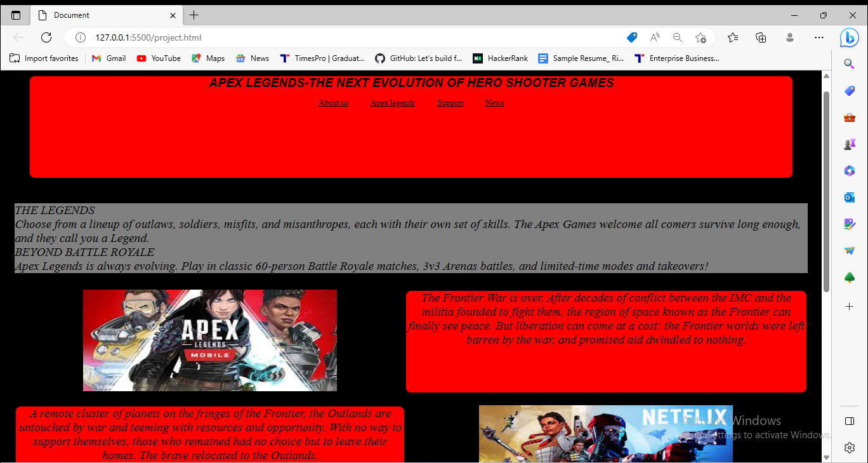The width and height of the screenshot is (868, 463).
Task: Open a new browser tab
Action: [194, 15]
